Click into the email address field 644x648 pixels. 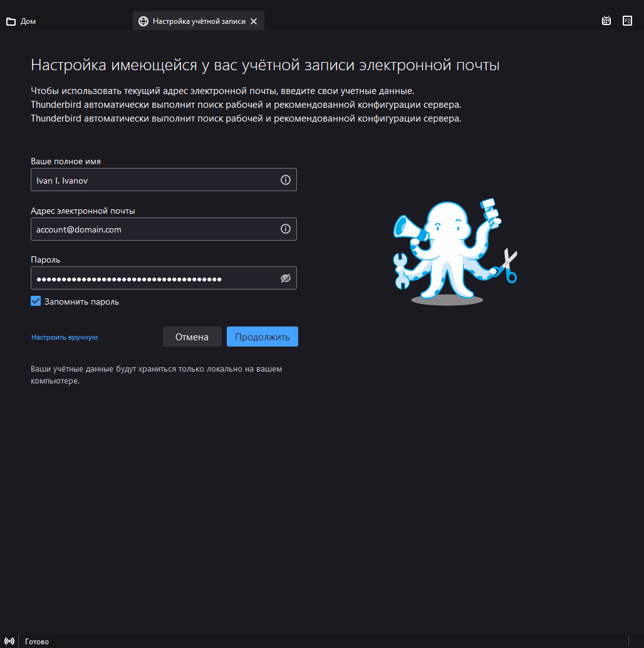point(153,229)
